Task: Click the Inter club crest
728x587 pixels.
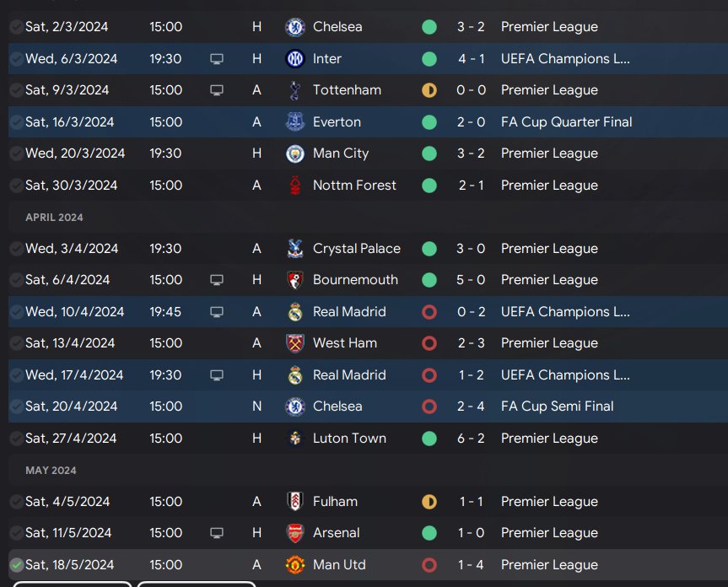Action: (x=295, y=59)
